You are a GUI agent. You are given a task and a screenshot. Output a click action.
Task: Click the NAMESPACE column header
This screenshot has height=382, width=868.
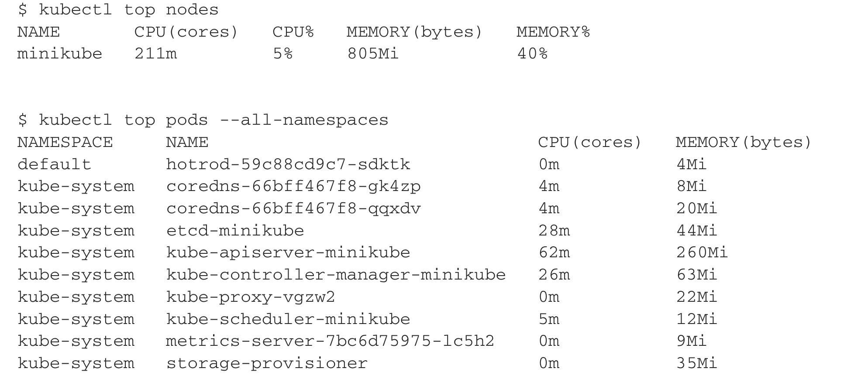tap(65, 142)
